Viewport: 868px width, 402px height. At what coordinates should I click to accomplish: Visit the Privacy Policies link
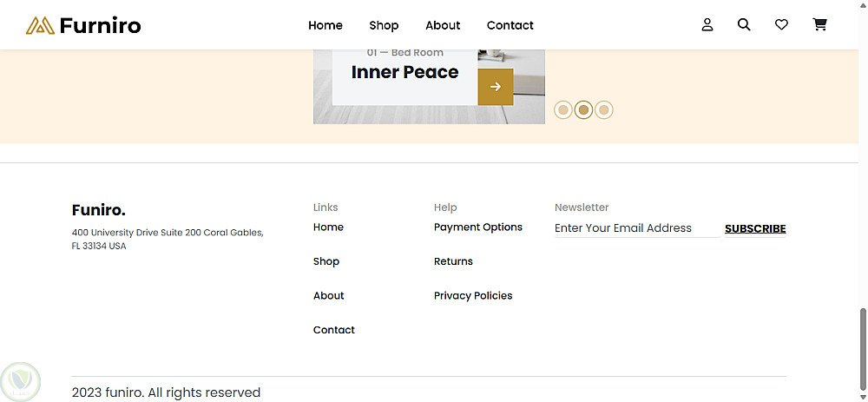click(x=473, y=296)
